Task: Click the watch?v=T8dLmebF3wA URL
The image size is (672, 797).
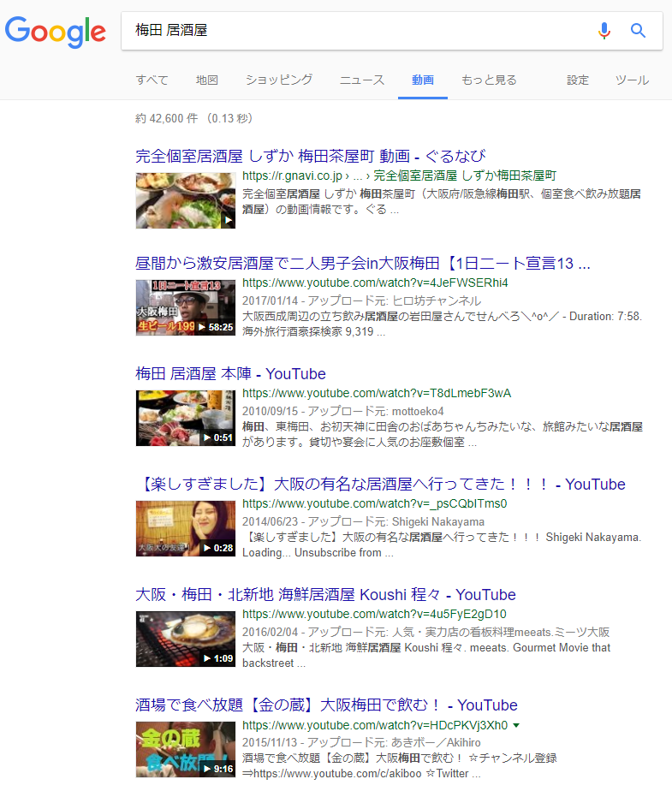Action: pos(377,394)
